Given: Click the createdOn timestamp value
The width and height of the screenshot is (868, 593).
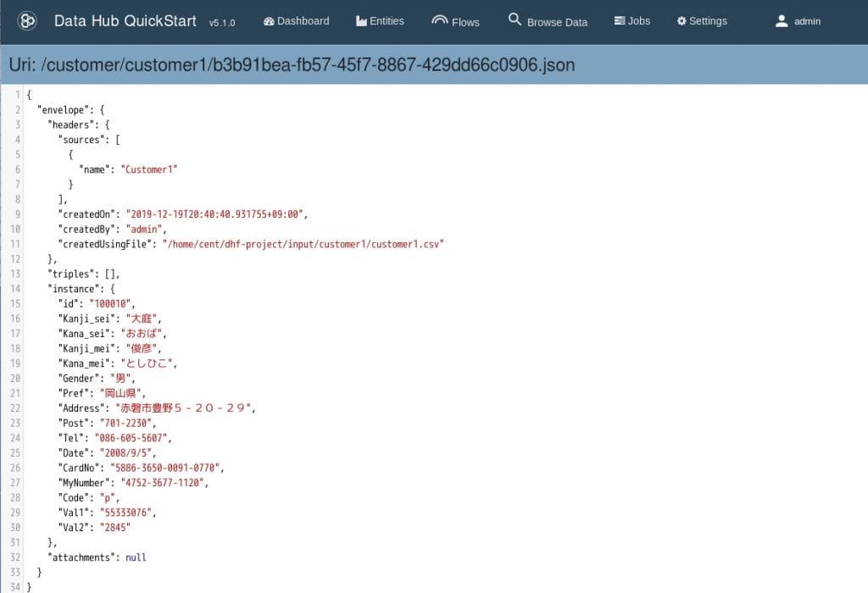Looking at the screenshot, I should [216, 214].
